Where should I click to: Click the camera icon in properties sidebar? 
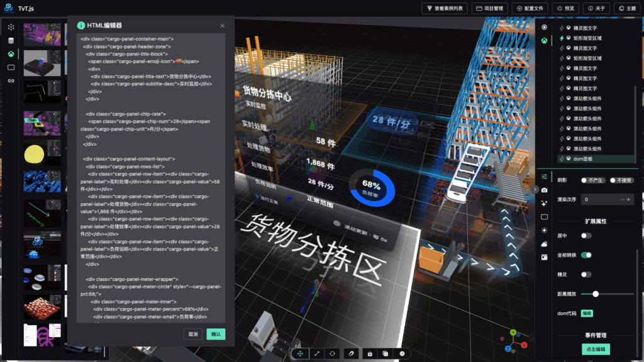pos(544,190)
